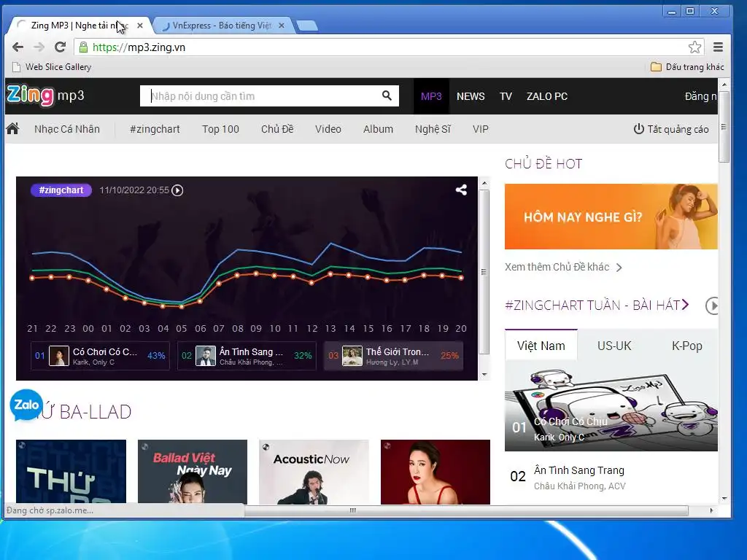Image resolution: width=747 pixels, height=560 pixels.
Task: Switch to the VnExpress browser tab
Action: [222, 26]
